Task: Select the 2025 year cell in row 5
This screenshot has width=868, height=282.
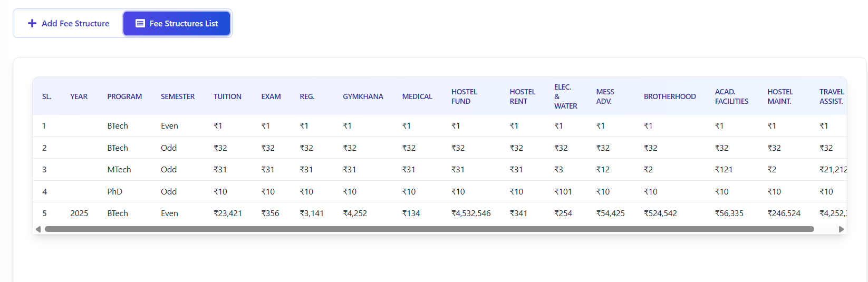Action: [x=79, y=213]
